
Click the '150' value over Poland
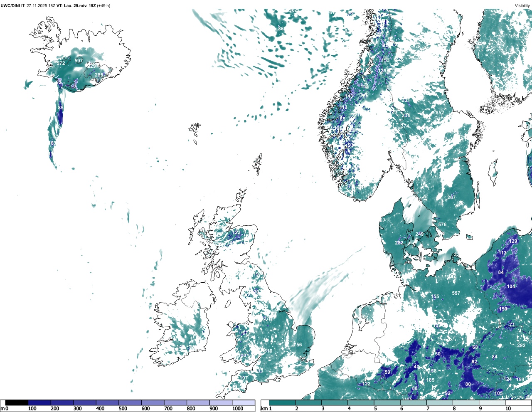[x=503, y=309]
